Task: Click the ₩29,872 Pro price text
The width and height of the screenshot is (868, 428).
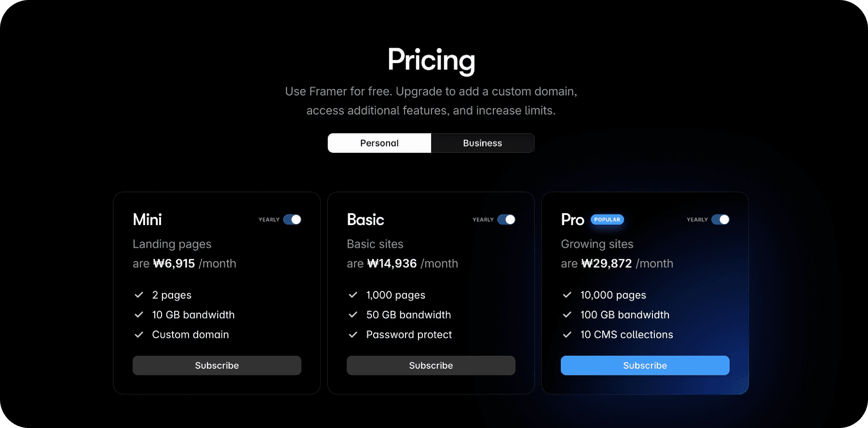Action: point(607,264)
